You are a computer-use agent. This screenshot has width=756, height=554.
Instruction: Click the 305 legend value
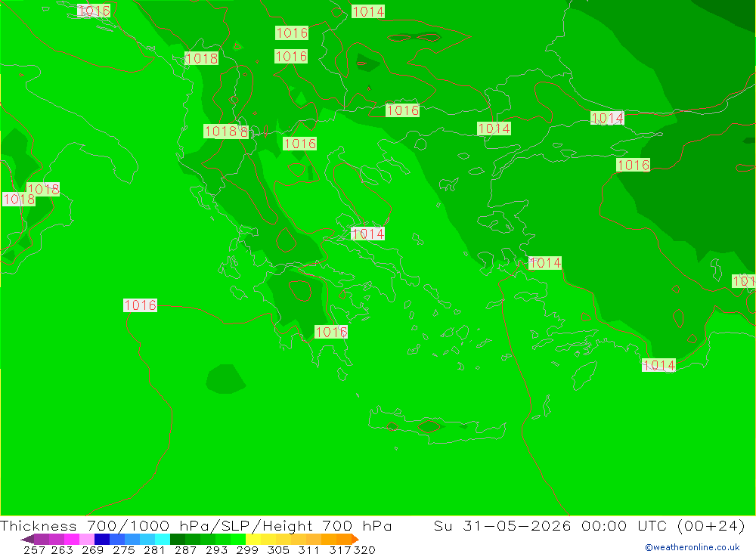click(x=278, y=549)
